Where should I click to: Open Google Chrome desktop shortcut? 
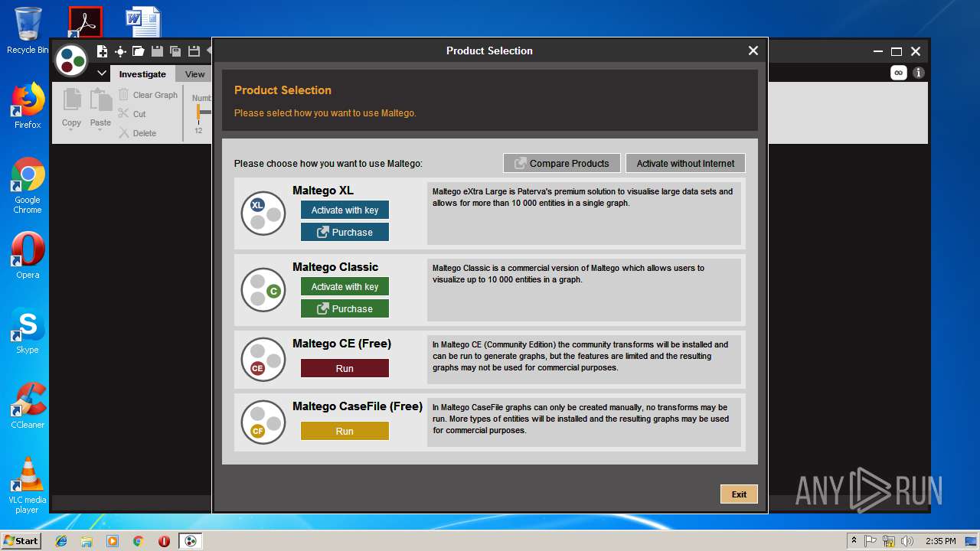pyautogui.click(x=28, y=186)
